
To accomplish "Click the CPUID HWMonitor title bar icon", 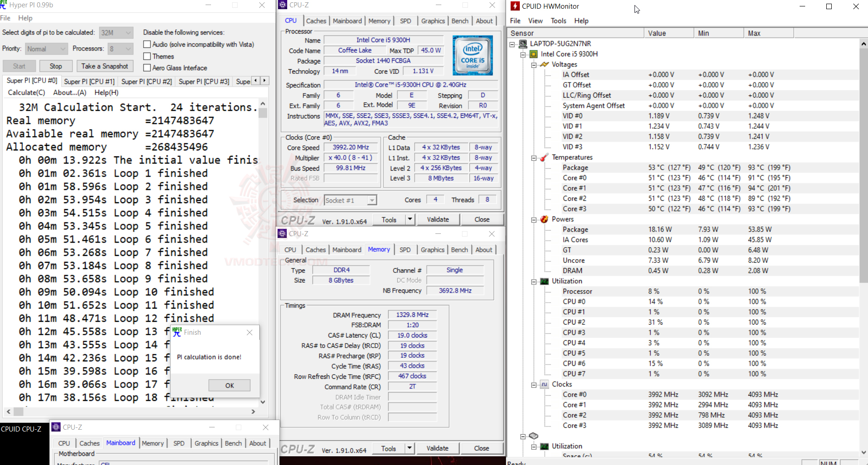I will tap(515, 6).
